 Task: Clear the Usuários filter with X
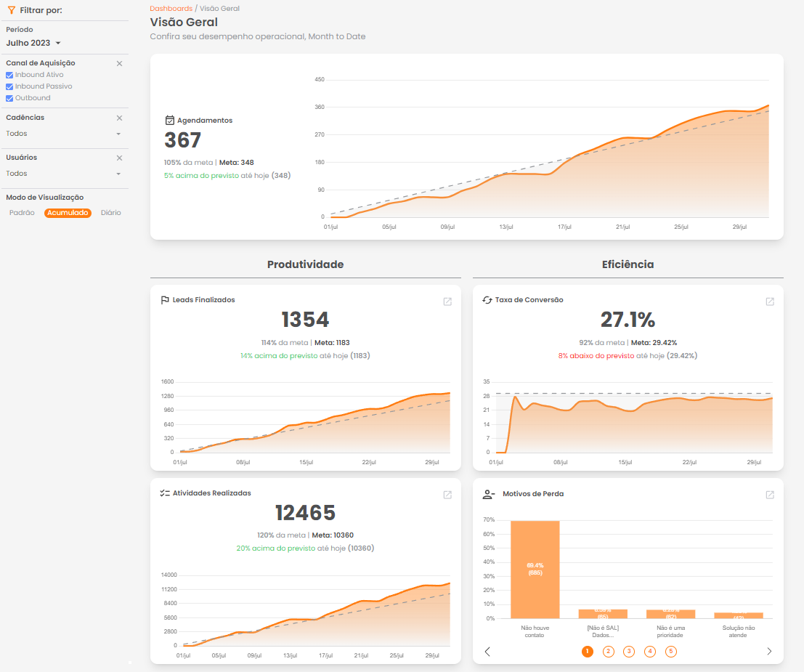pyautogui.click(x=120, y=158)
